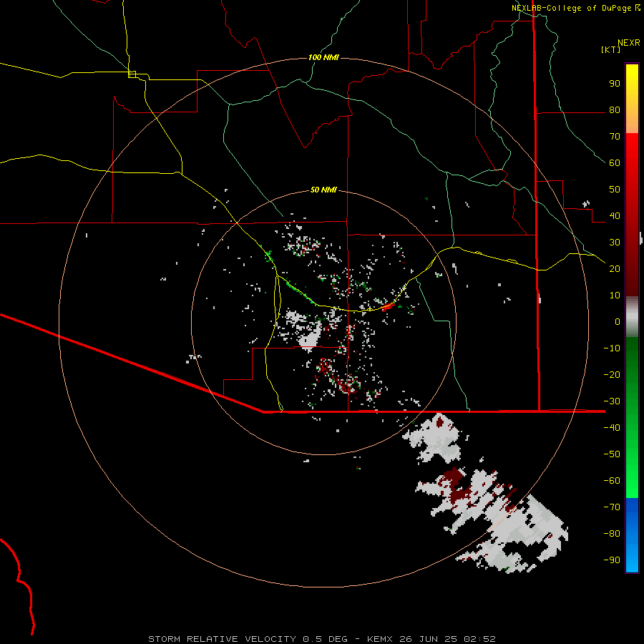Click the 70 value on the velocity scale

[x=615, y=137]
